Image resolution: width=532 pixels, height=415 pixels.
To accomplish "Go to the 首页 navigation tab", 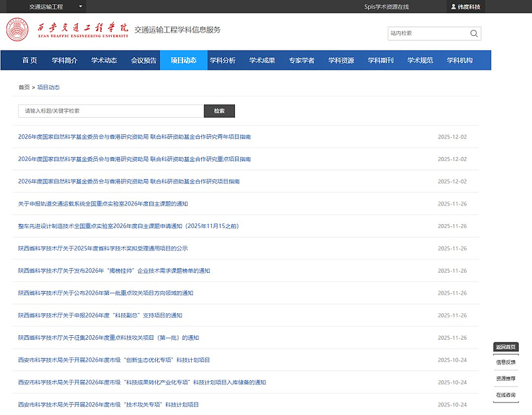I will 29,61.
